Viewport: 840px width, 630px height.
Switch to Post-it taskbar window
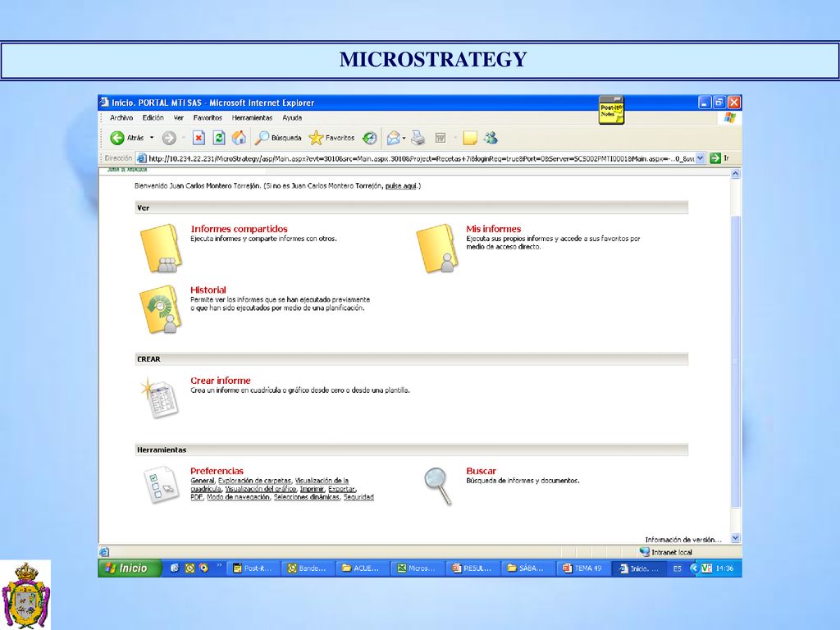[253, 568]
